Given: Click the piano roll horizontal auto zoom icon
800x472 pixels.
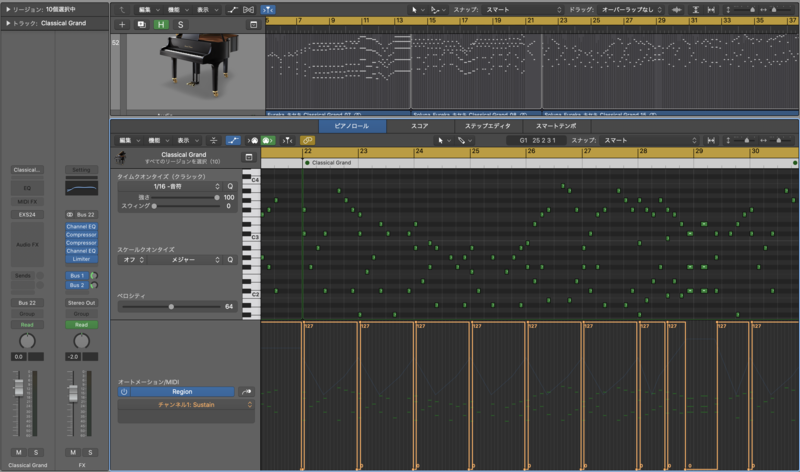Looking at the screenshot, I should coord(711,140).
